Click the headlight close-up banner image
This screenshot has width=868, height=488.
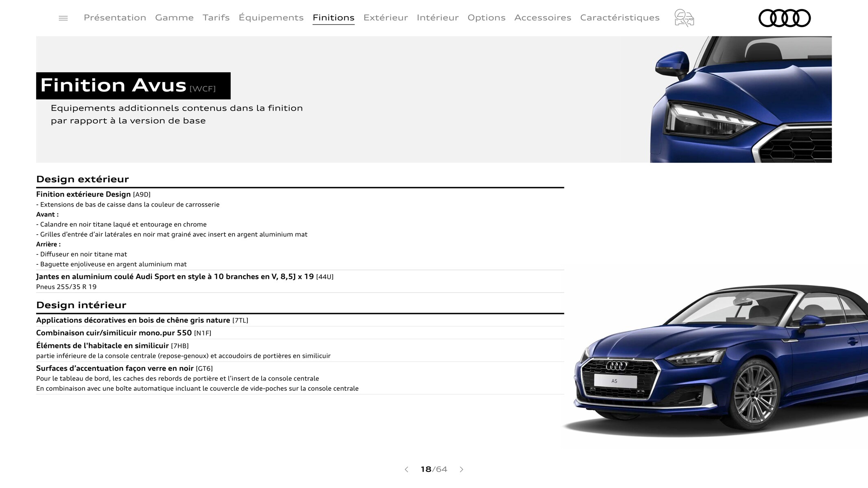[x=741, y=99]
